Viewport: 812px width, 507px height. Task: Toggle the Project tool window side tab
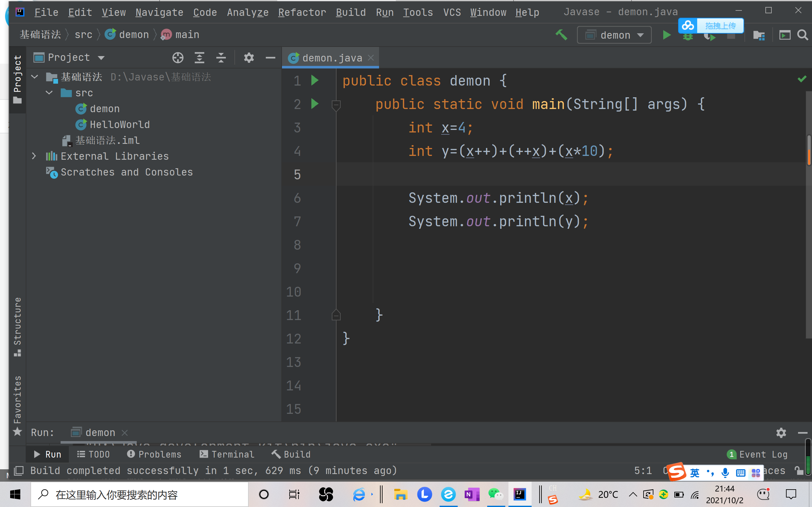17,80
